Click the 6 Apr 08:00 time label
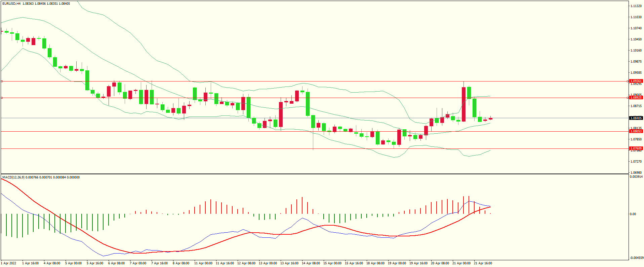The height and width of the screenshot is (267, 644). (x=117, y=263)
